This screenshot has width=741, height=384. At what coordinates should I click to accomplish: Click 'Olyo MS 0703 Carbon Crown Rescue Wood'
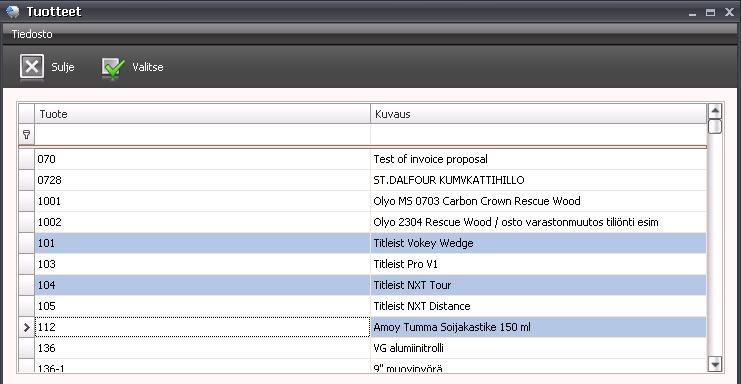pyautogui.click(x=476, y=201)
